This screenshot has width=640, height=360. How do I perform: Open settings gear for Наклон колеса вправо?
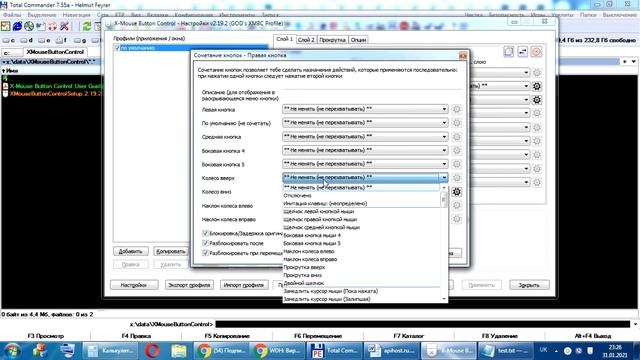point(457,219)
